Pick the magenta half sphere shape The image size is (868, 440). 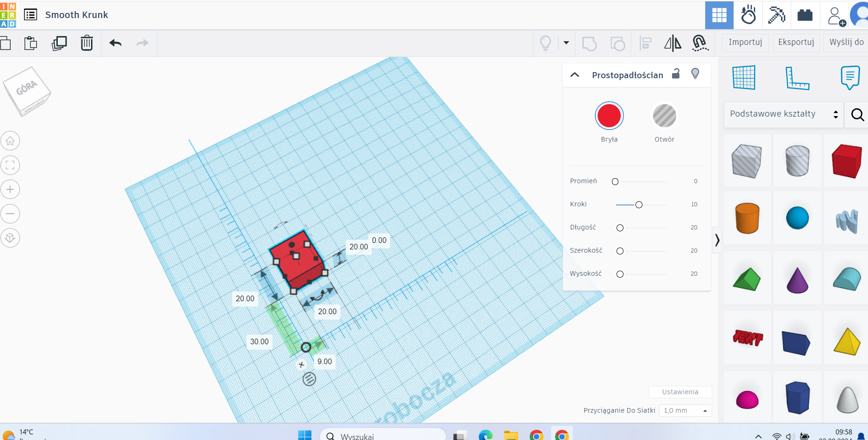tap(747, 400)
